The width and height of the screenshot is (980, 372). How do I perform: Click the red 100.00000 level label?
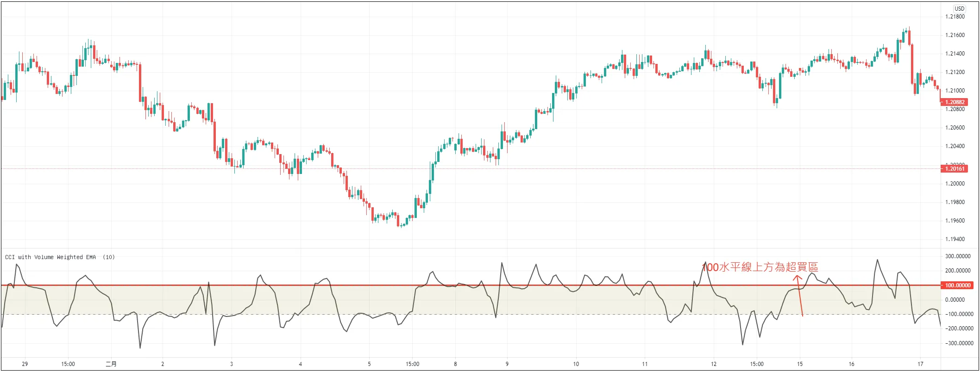pos(957,285)
